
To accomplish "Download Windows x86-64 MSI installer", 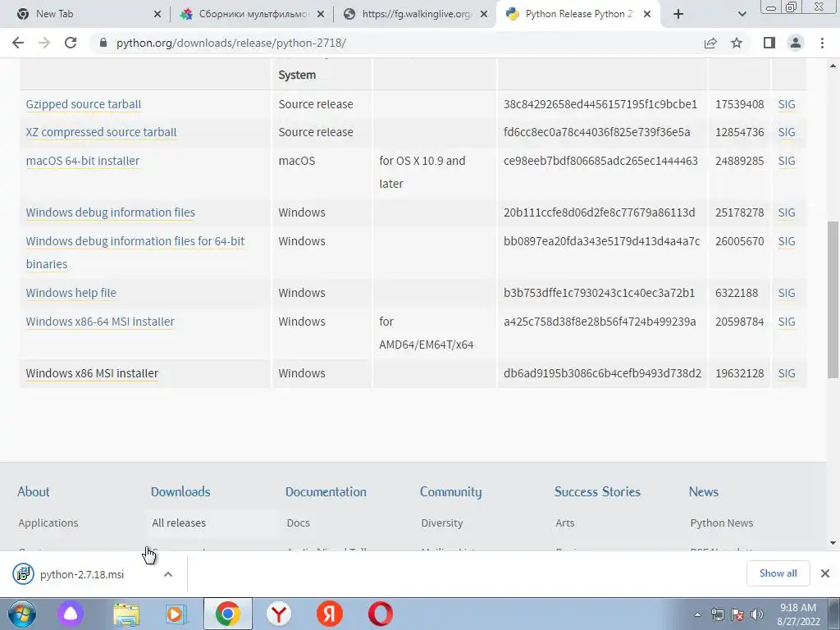I will pyautogui.click(x=100, y=322).
